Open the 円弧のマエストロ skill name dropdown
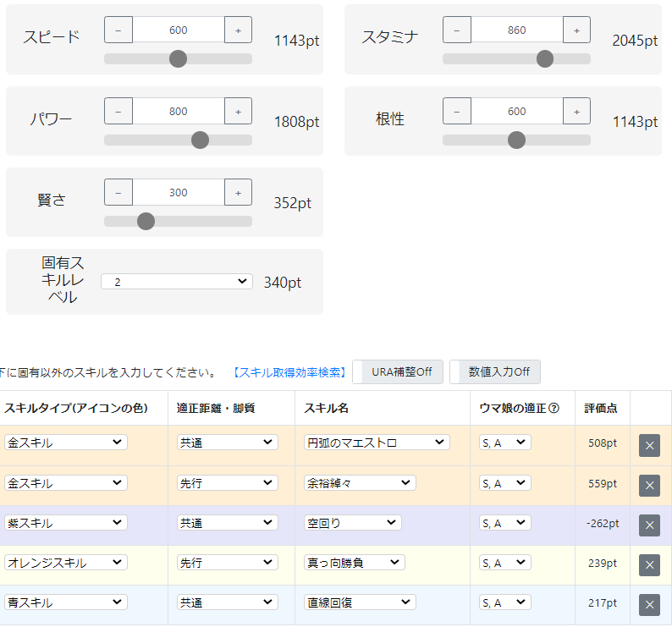The width and height of the screenshot is (672, 627). click(377, 443)
